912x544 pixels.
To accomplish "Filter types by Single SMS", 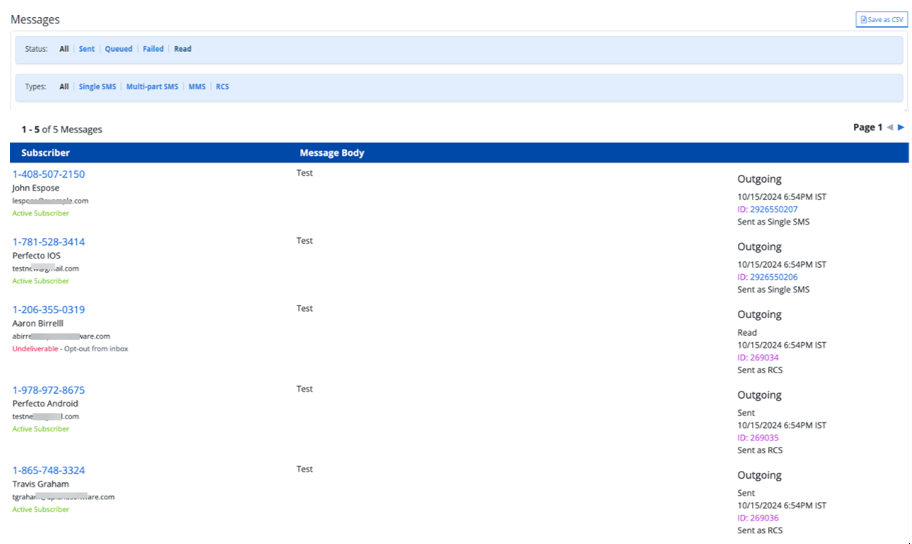I will 97,87.
